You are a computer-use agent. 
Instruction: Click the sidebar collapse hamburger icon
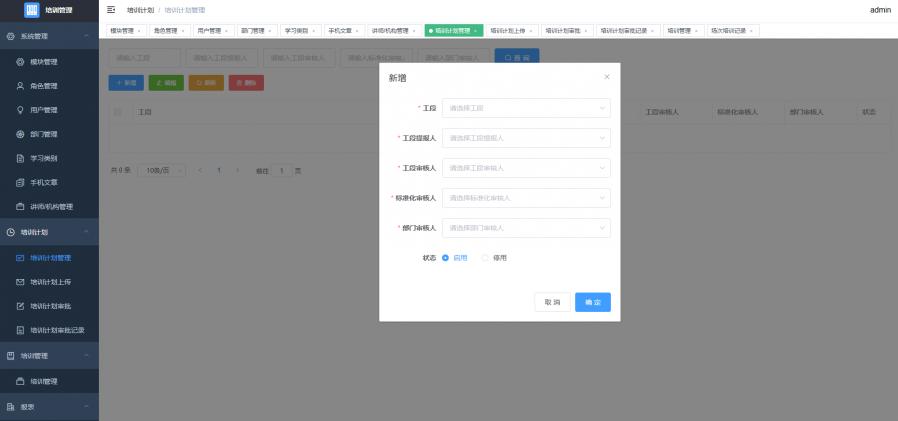111,10
